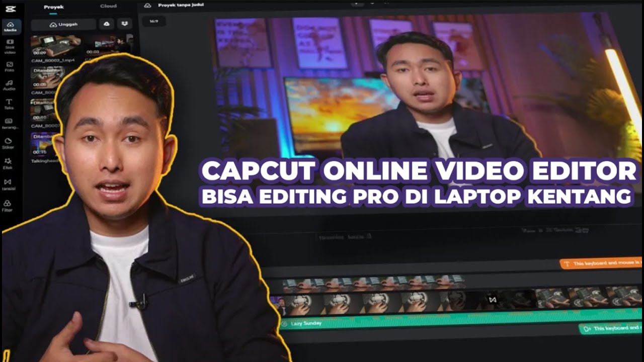The image size is (644, 362).
Task: Import from Dropbox icon
Action: (125, 24)
